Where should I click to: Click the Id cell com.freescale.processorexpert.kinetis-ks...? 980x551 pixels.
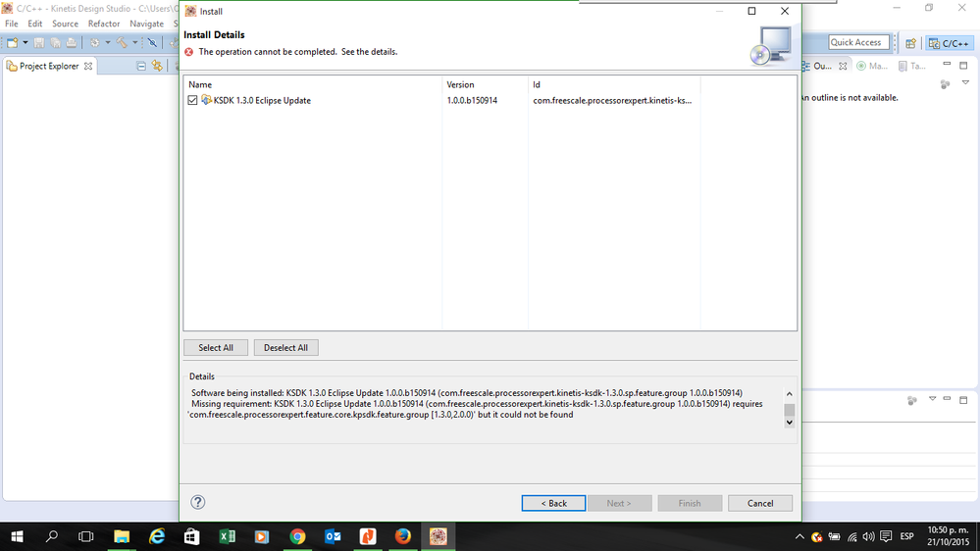click(x=612, y=100)
